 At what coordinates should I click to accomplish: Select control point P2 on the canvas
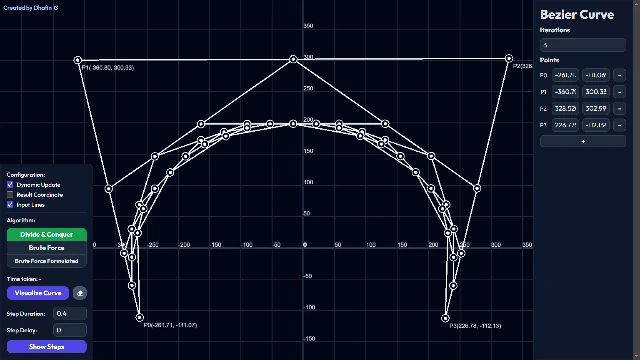point(509,59)
